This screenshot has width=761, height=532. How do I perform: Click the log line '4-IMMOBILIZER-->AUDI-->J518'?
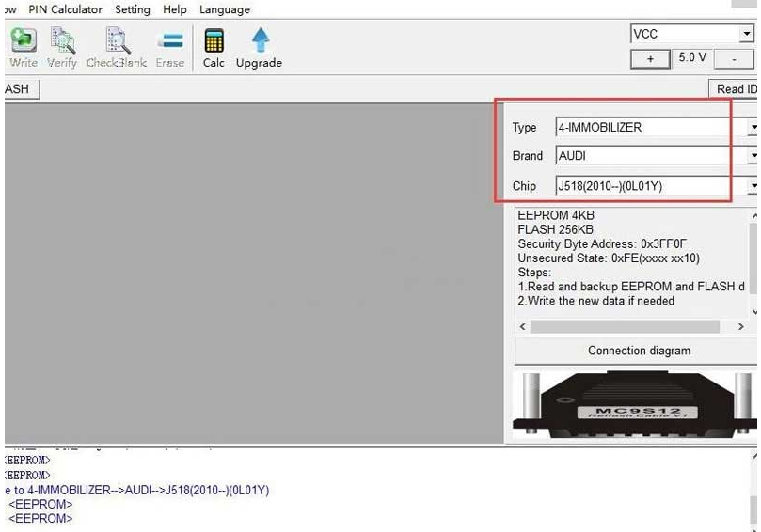136,491
